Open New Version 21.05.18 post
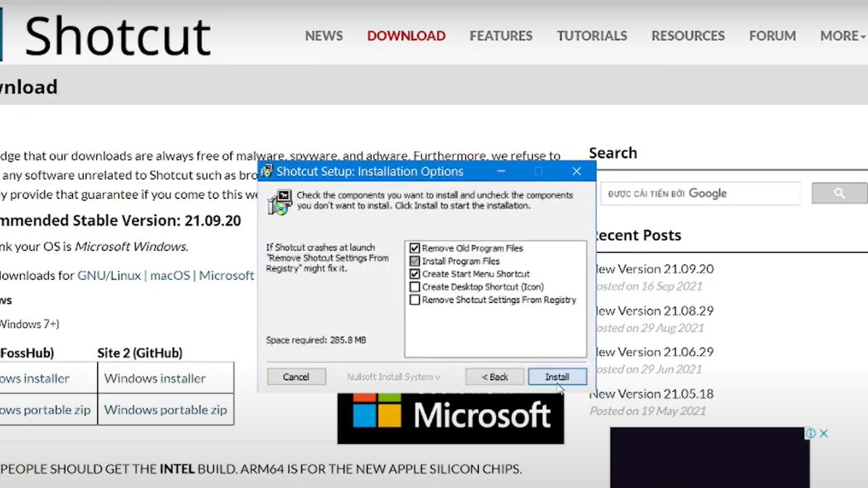Image resolution: width=868 pixels, height=488 pixels. pyautogui.click(x=652, y=394)
